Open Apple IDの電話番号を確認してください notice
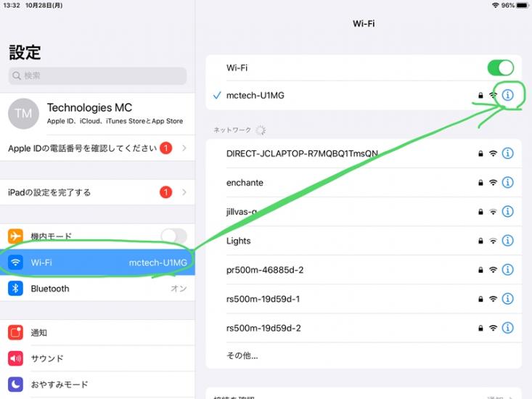This screenshot has width=532, height=399. click(97, 148)
